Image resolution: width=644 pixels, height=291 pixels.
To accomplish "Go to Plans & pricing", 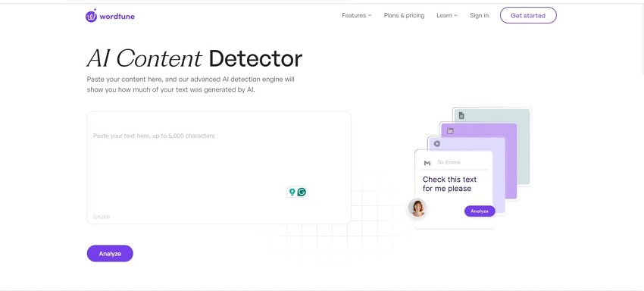I will (404, 16).
